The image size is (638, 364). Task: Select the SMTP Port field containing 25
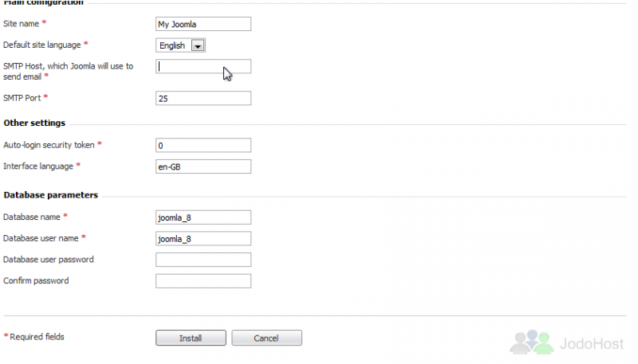click(x=203, y=98)
